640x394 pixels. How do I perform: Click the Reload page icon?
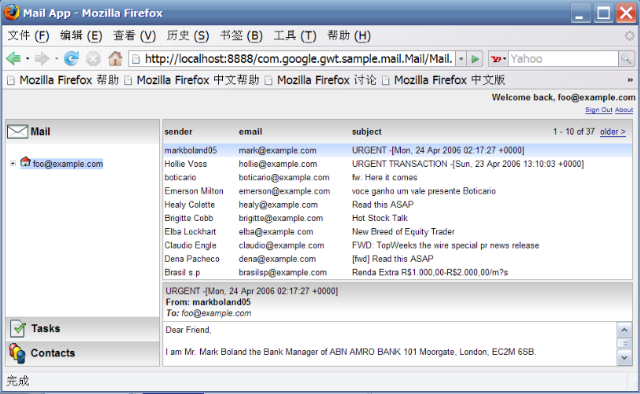71,59
